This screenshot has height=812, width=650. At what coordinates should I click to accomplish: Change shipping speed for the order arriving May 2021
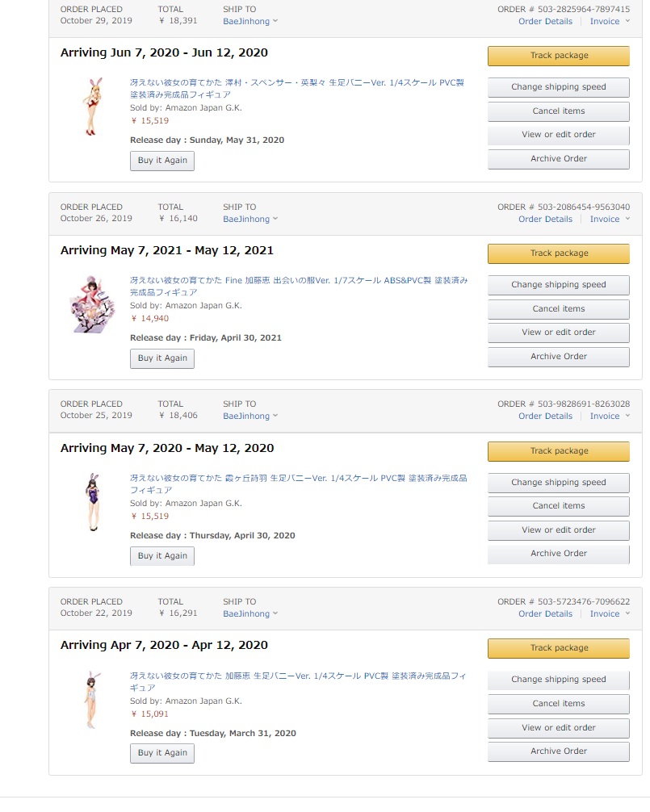[x=559, y=285]
